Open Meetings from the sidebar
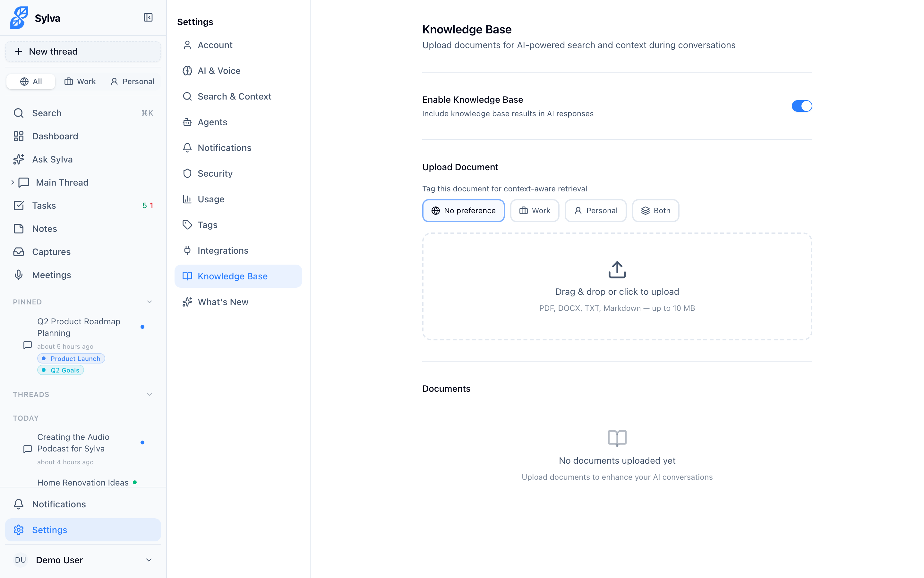The width and height of the screenshot is (924, 578). [x=83, y=275]
